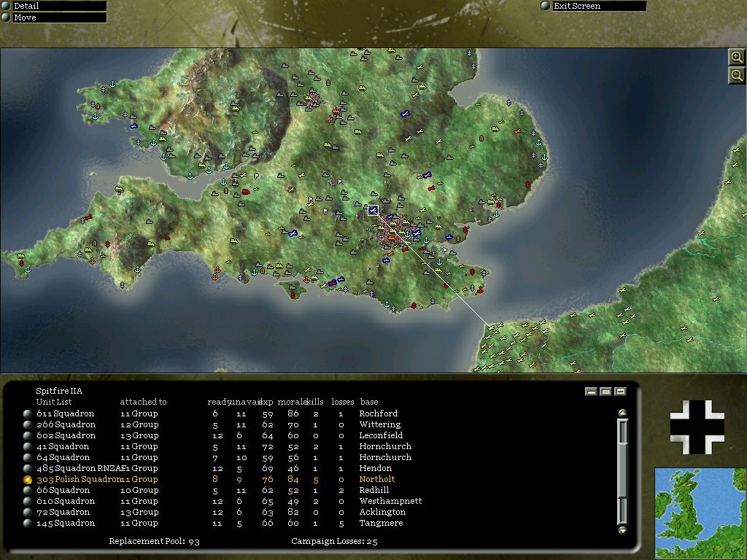Set unit list panel to medium size
This screenshot has width=747, height=560.
[x=605, y=392]
